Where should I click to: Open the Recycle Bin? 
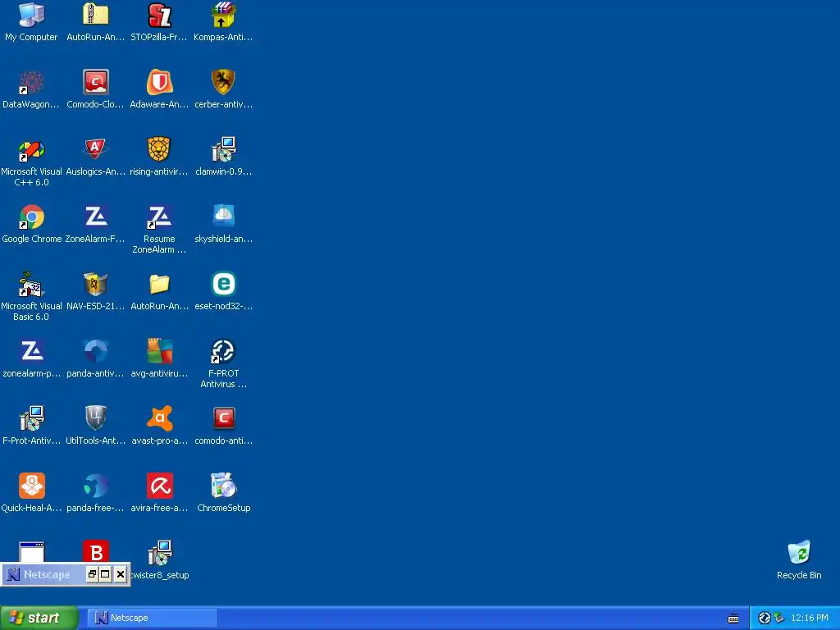(x=799, y=553)
